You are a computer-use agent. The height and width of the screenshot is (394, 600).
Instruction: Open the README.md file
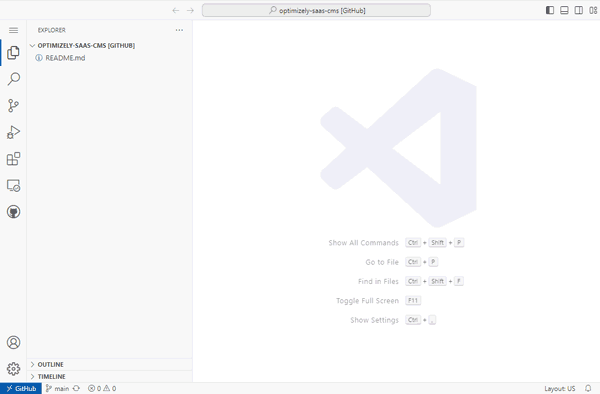point(109,58)
